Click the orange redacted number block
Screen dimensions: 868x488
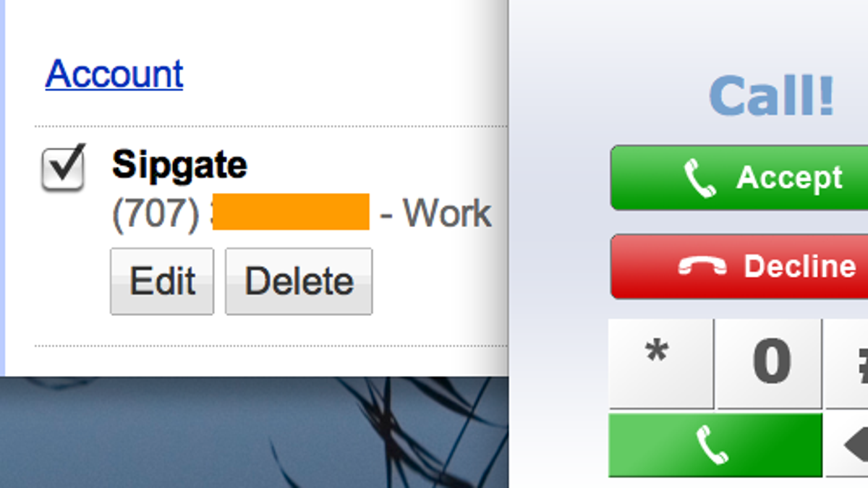(292, 212)
